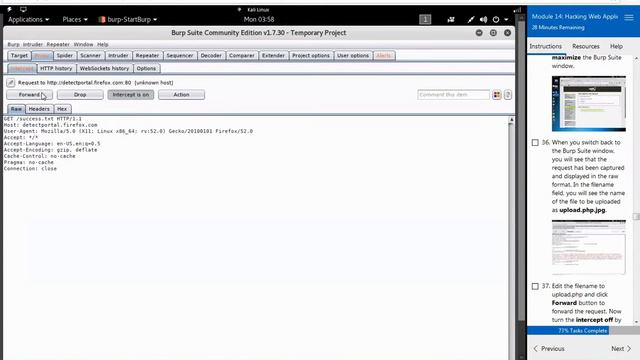Open the lab Resources tab

(586, 47)
